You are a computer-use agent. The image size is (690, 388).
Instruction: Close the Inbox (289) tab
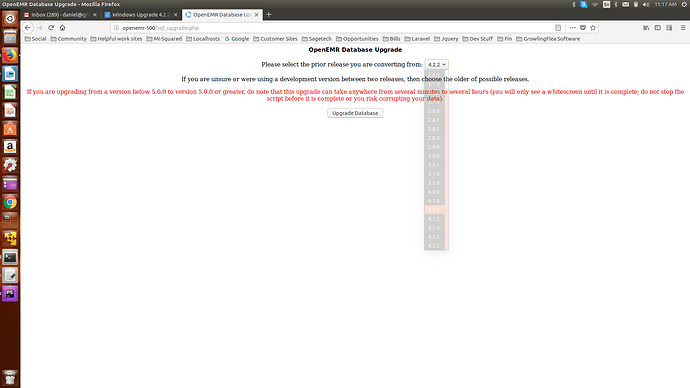click(x=95, y=15)
